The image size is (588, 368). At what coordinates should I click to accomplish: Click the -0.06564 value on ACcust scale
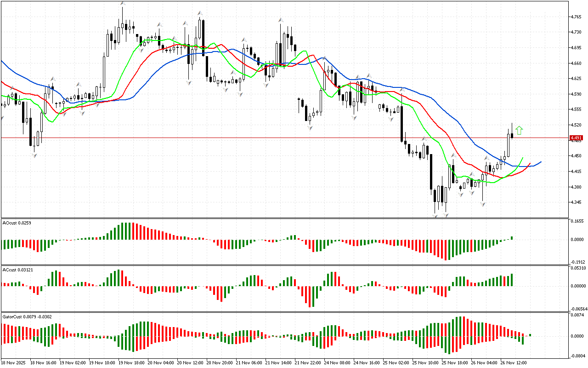578,309
